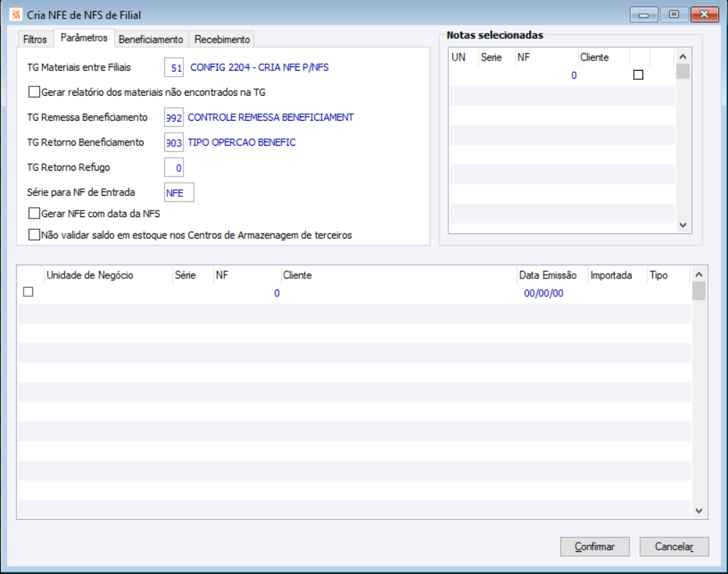
Task: Click TG Materiais entre Filiais field
Action: [x=174, y=67]
